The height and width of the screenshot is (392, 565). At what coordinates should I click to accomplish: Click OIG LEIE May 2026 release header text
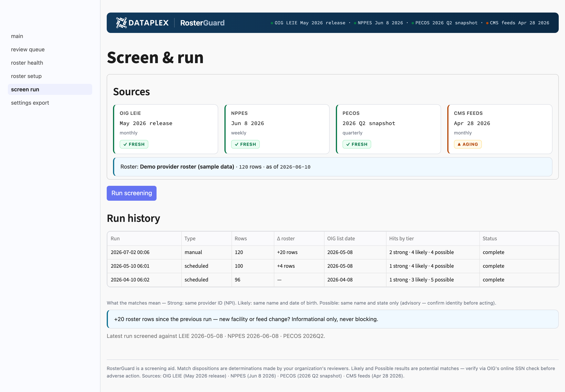pos(310,23)
